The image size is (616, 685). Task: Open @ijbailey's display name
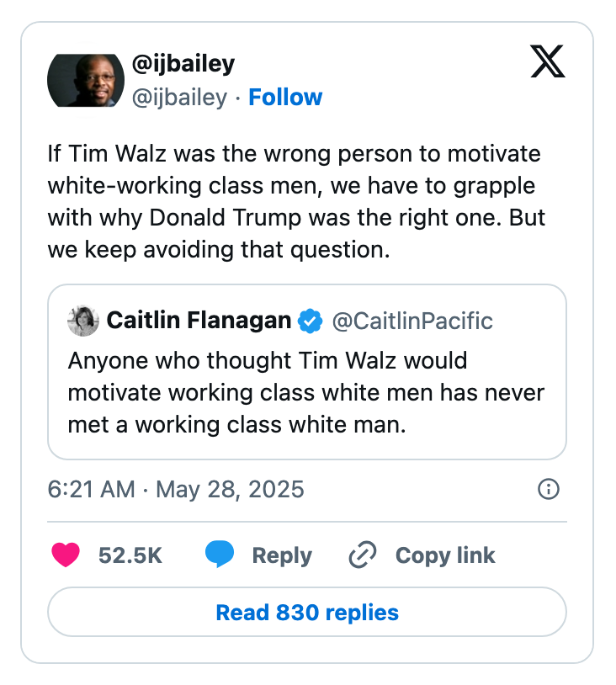[x=183, y=63]
